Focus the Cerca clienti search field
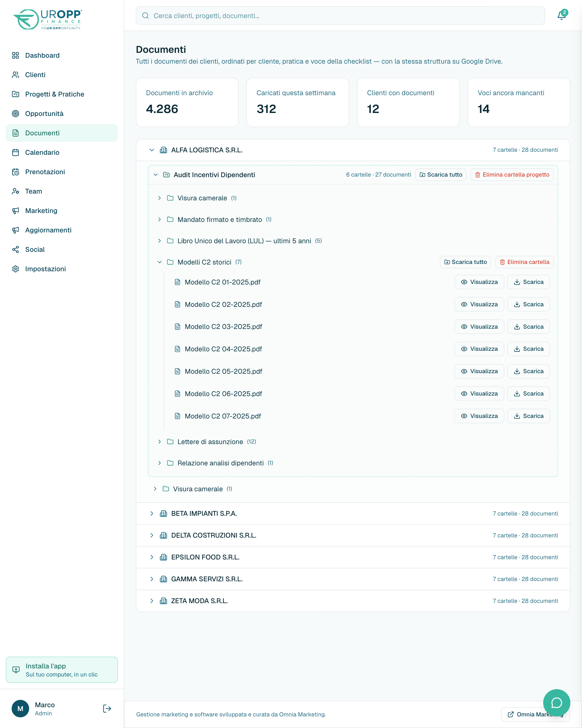The height and width of the screenshot is (728, 582). (x=340, y=16)
